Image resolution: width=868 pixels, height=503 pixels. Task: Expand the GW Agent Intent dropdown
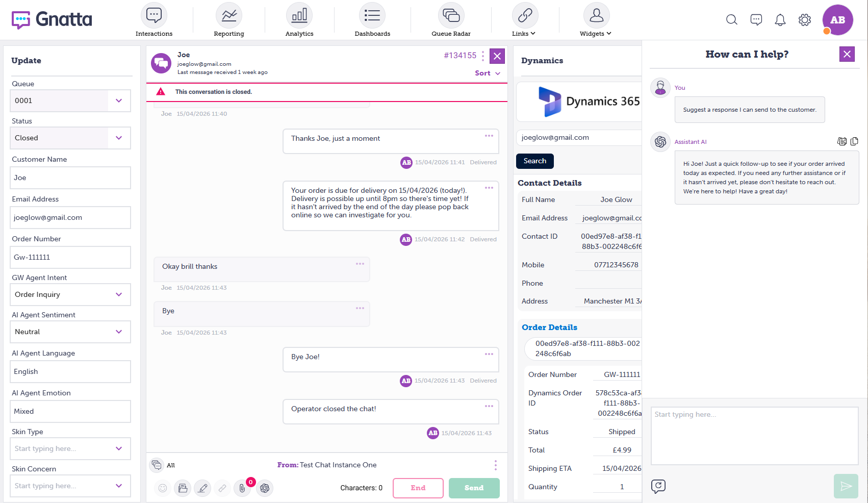[x=70, y=294]
